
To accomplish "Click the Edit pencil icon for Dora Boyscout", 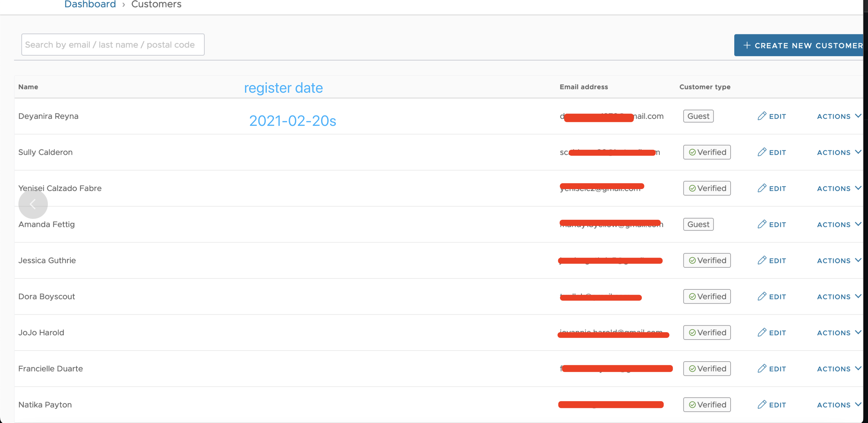I will coord(762,297).
